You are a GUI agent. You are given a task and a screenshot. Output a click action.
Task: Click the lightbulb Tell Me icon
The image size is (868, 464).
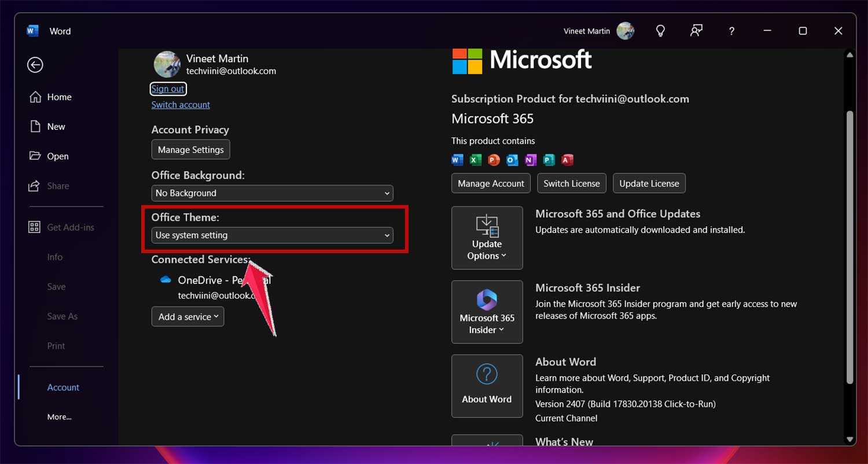[x=660, y=31]
